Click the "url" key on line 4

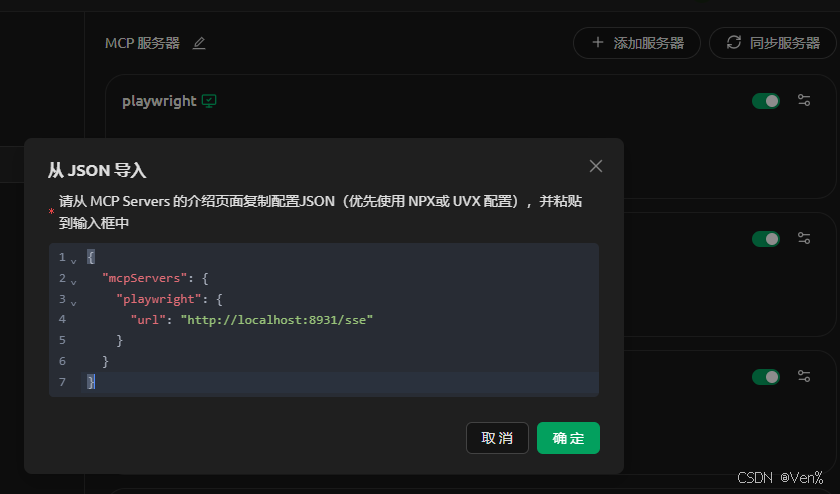click(x=148, y=320)
